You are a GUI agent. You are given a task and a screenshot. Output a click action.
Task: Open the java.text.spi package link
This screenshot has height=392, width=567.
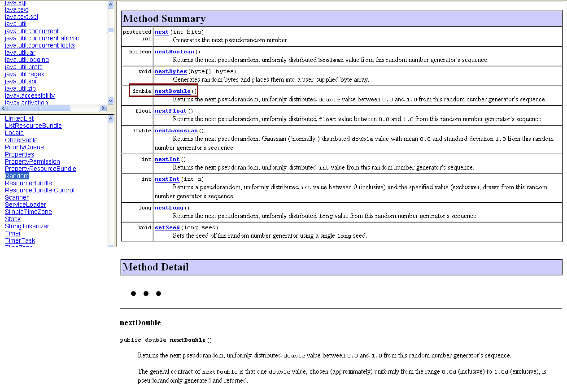click(x=22, y=17)
